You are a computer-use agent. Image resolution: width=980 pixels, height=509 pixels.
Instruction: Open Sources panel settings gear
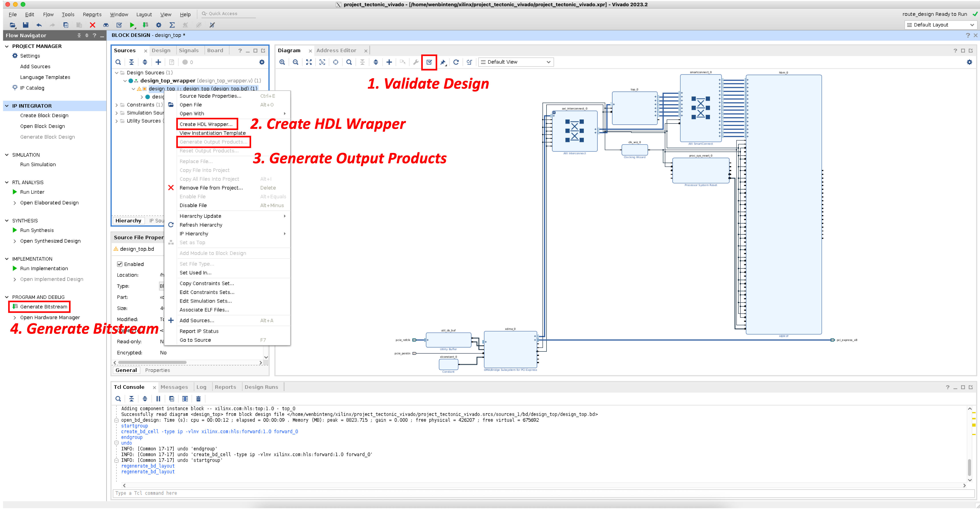click(262, 62)
